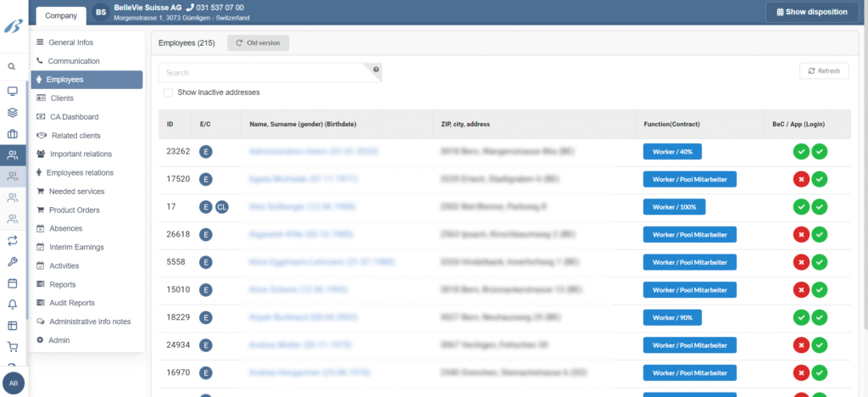
Task: Switch to Old version of employees list
Action: [x=258, y=42]
